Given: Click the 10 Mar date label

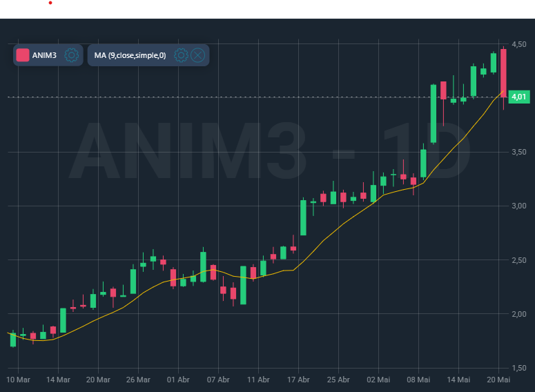Looking at the screenshot, I should [18, 380].
